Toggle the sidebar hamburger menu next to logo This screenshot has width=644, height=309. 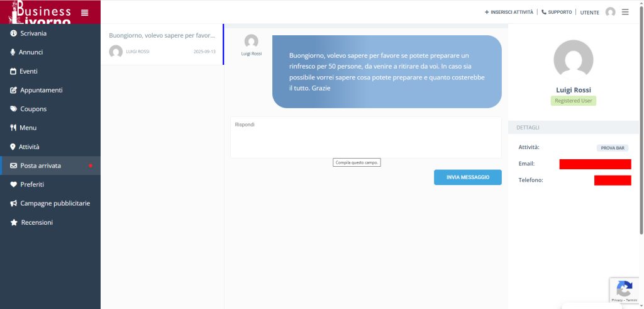pyautogui.click(x=85, y=12)
